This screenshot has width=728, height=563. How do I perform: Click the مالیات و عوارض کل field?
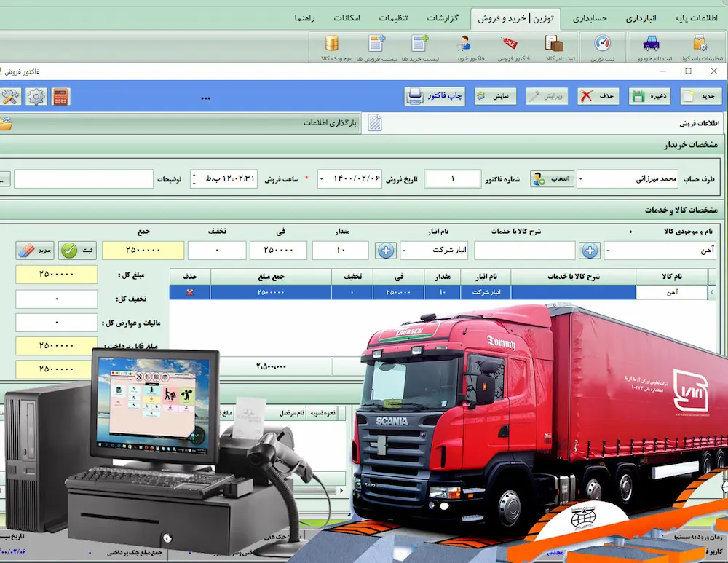click(57, 323)
